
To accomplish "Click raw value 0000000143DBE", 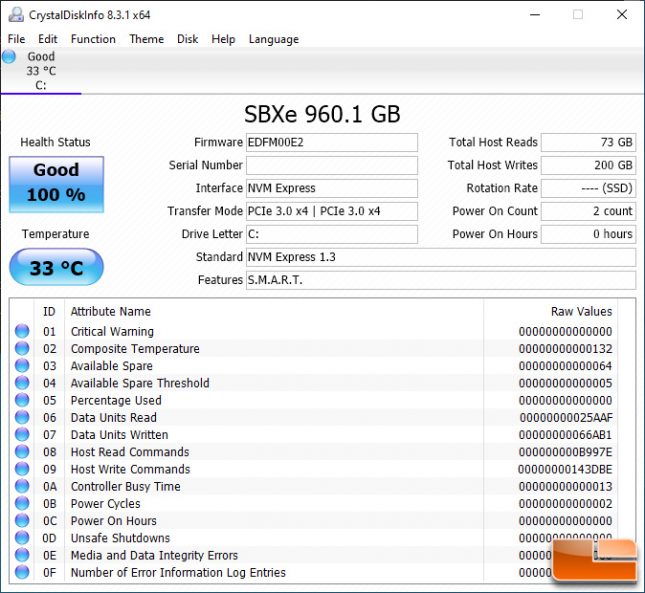I will pyautogui.click(x=565, y=469).
